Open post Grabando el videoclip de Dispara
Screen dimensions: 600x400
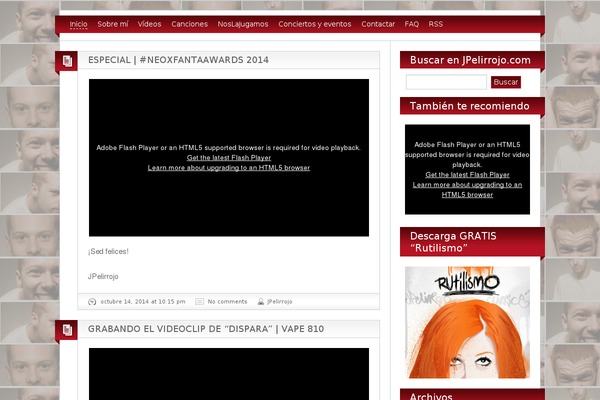tap(206, 329)
